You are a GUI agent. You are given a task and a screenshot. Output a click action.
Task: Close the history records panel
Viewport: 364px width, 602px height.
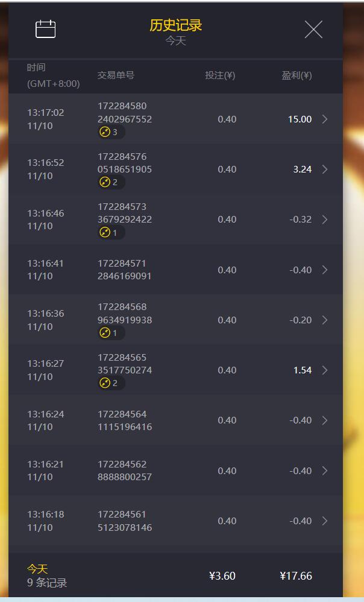[x=313, y=30]
